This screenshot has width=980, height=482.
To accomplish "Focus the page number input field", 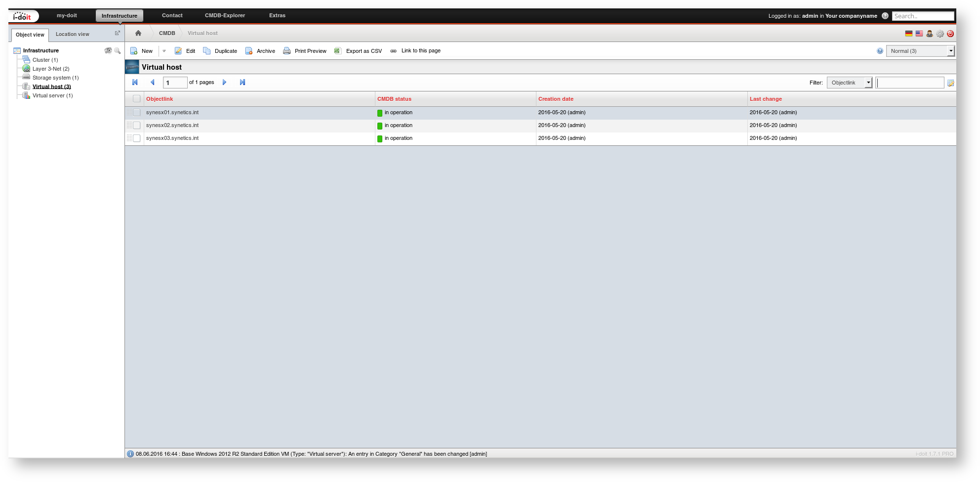I will point(175,83).
